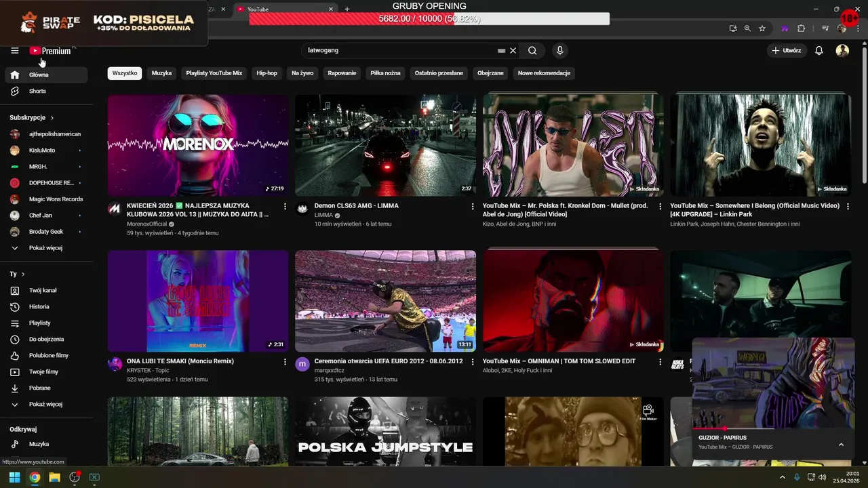
Task: Select the Playlisty YouTube Mix chip
Action: (214, 73)
